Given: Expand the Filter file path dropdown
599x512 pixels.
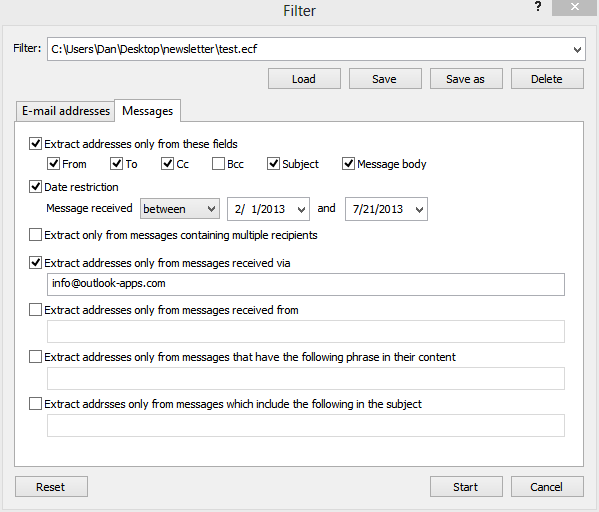Looking at the screenshot, I should [x=577, y=49].
